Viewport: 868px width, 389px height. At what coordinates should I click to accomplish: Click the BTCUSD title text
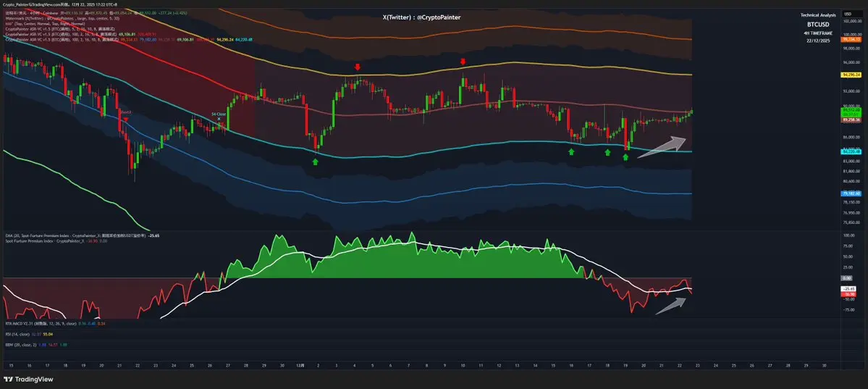pyautogui.click(x=818, y=25)
